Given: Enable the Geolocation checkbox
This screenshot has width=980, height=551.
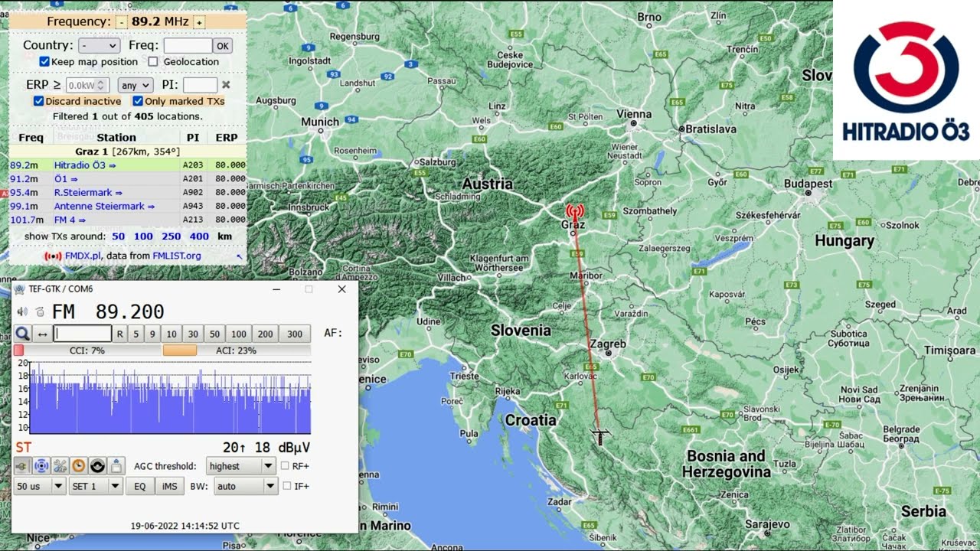Looking at the screenshot, I should 153,62.
